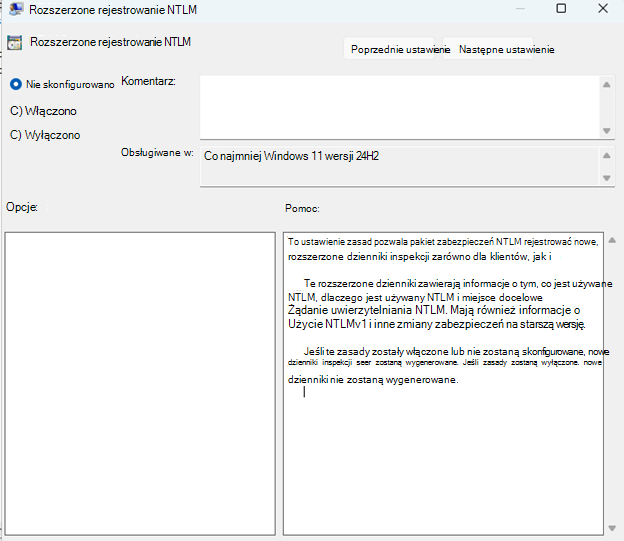Screen dimensions: 624x541
Task: Click 'Żądanie uwierzytelniania NTLM' help line
Action: point(434,310)
